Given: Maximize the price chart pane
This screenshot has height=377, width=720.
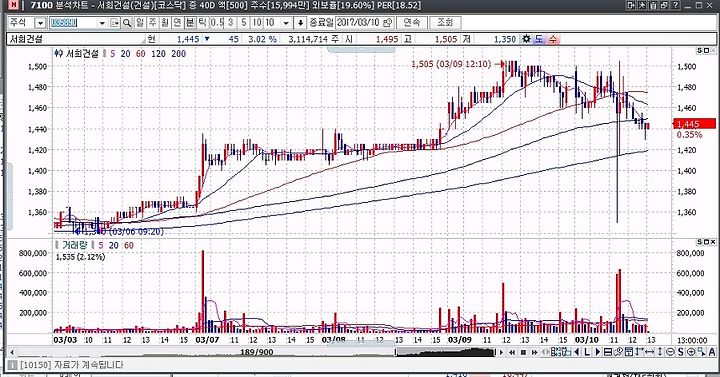Looking at the screenshot, I should coord(706,50).
